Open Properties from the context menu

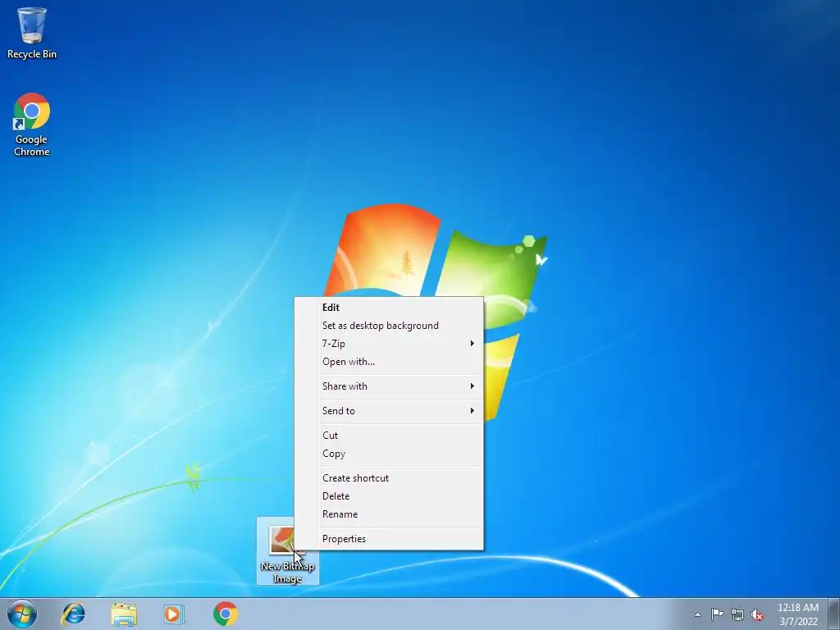pyautogui.click(x=389, y=539)
